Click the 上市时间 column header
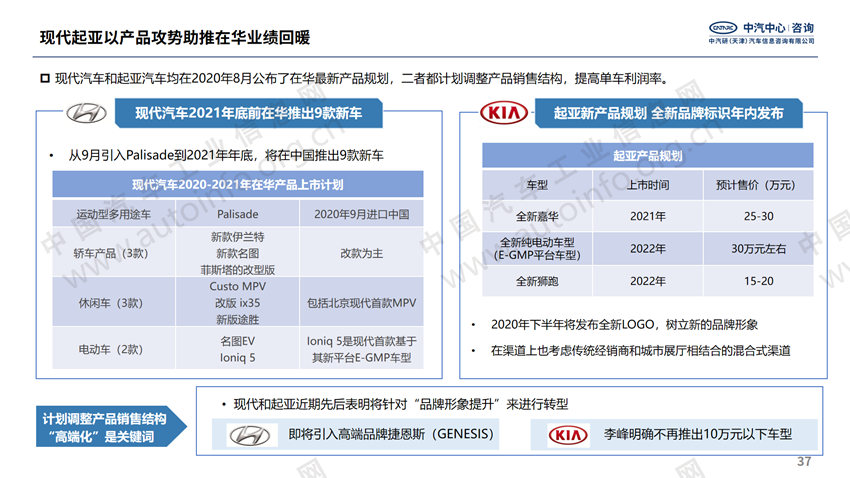This screenshot has width=850, height=478. click(x=648, y=185)
